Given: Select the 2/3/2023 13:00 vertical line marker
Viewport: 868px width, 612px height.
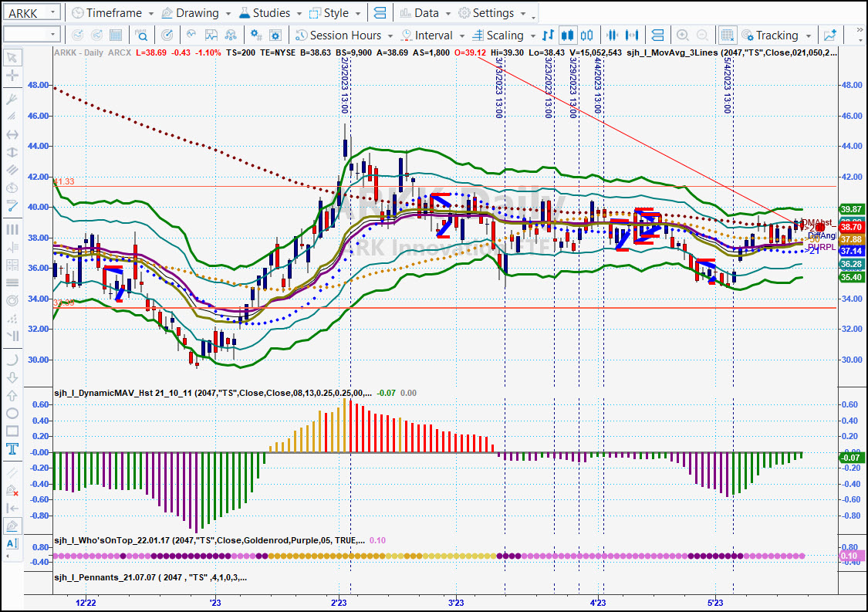Looking at the screenshot, I should [345, 85].
